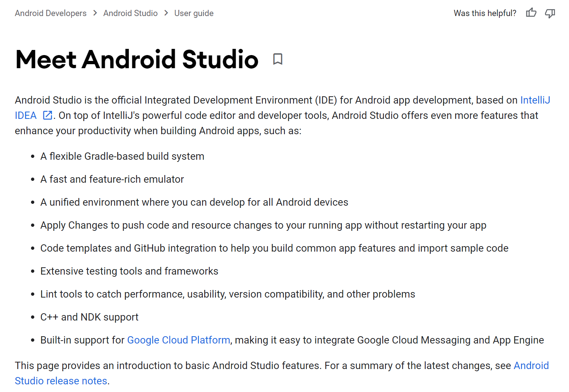Click the 'A unified environment' bullet text
The width and height of the screenshot is (569, 392).
pyautogui.click(x=194, y=202)
